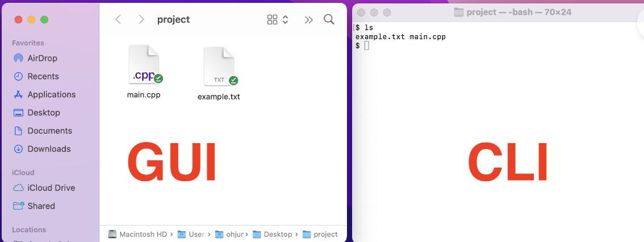The image size is (644, 242).
Task: Click Desktop in the bottom path bar
Action: 273,234
